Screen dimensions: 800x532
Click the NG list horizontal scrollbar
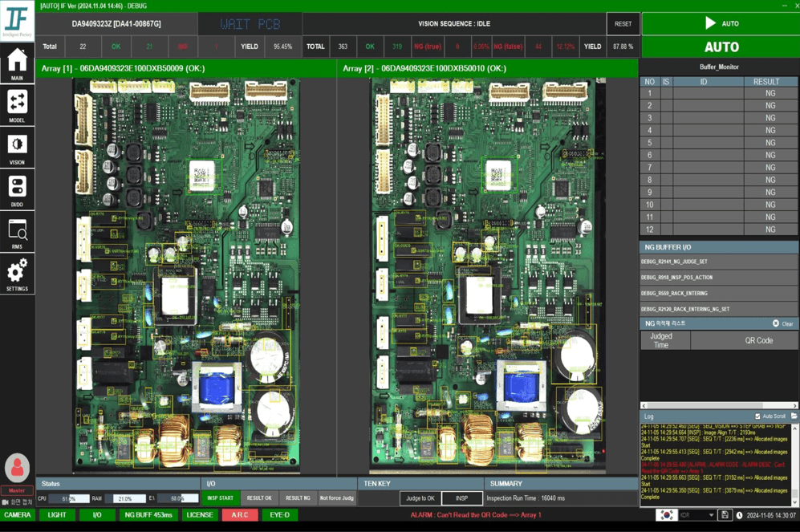click(x=720, y=405)
